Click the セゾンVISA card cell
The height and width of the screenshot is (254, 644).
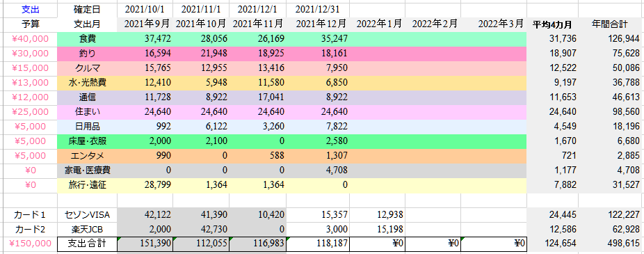pyautogui.click(x=87, y=214)
